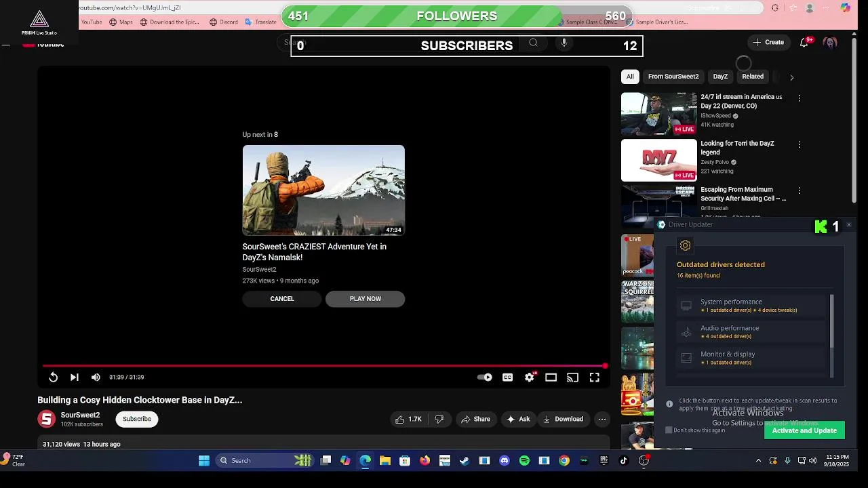Open the Edge Copilot icon
The height and width of the screenshot is (488, 868).
click(x=845, y=8)
